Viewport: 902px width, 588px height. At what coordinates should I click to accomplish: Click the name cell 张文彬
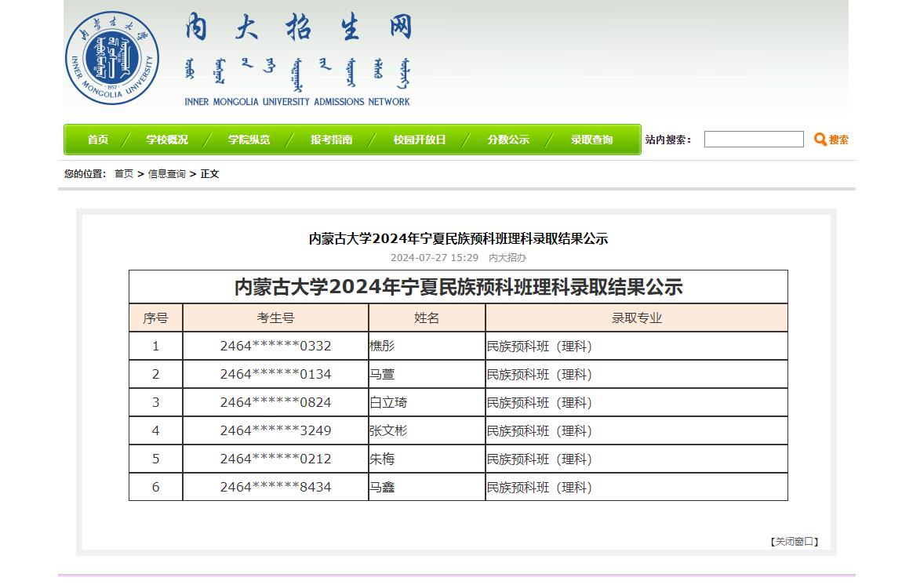(427, 430)
